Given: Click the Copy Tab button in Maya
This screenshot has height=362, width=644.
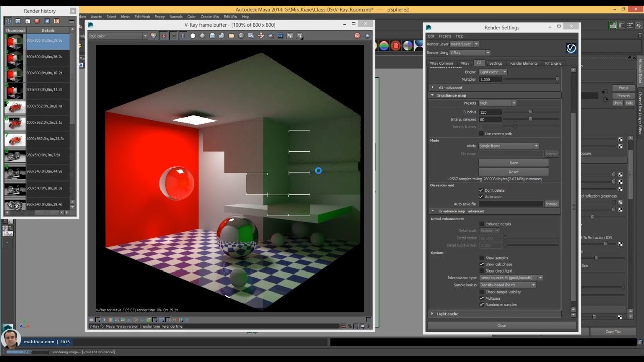Looking at the screenshot, I should pyautogui.click(x=613, y=332).
